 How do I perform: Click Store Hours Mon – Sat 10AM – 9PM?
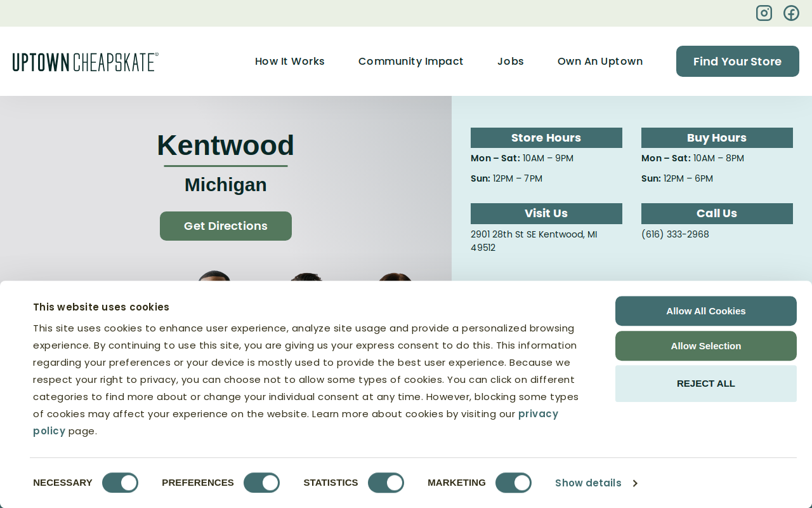[522, 158]
